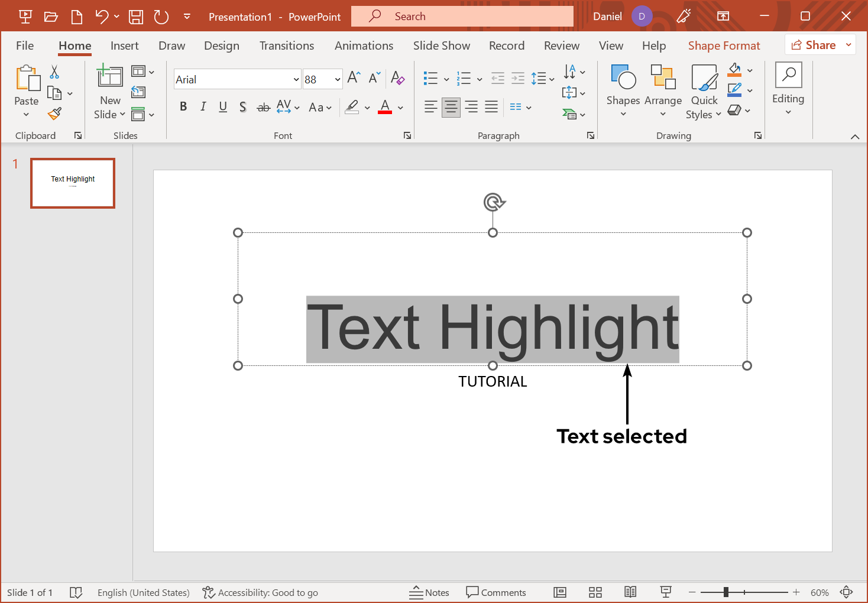Toggle Underline on the selected text

pos(222,107)
